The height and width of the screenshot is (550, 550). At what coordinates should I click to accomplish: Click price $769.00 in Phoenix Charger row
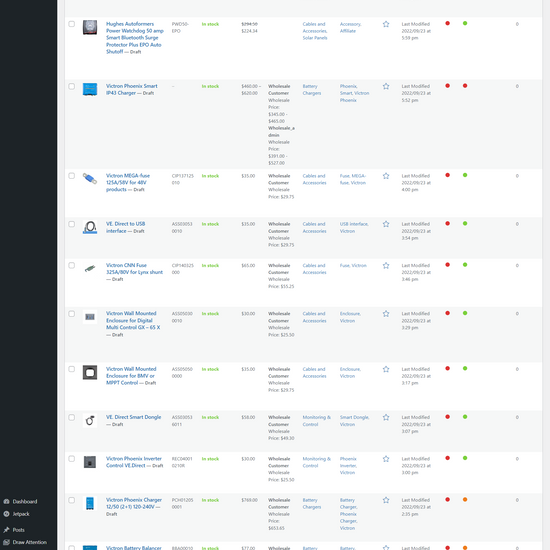[249, 500]
